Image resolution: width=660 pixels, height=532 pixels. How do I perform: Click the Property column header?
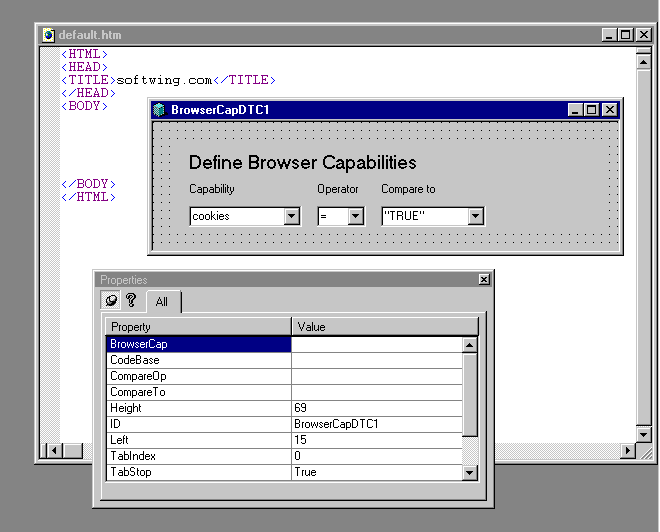pyautogui.click(x=198, y=327)
